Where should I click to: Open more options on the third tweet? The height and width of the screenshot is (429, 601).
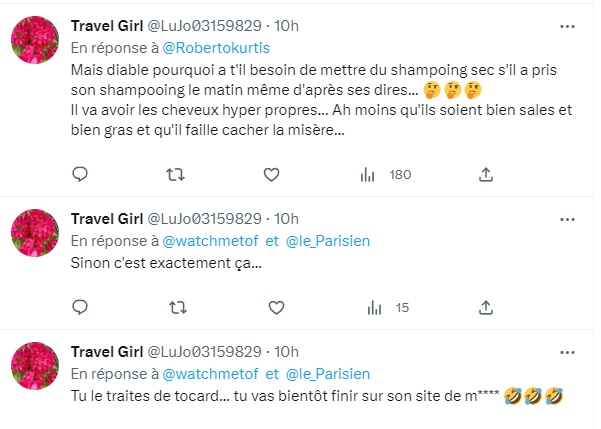(569, 351)
